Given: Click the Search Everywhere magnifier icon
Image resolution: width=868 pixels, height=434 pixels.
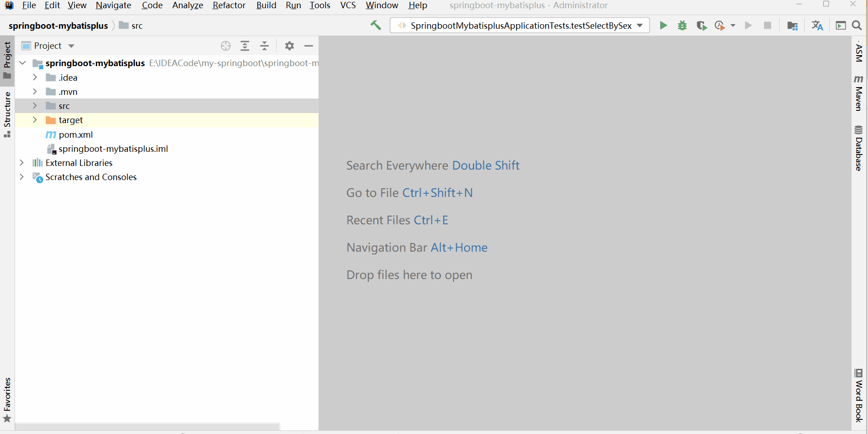Looking at the screenshot, I should (857, 26).
